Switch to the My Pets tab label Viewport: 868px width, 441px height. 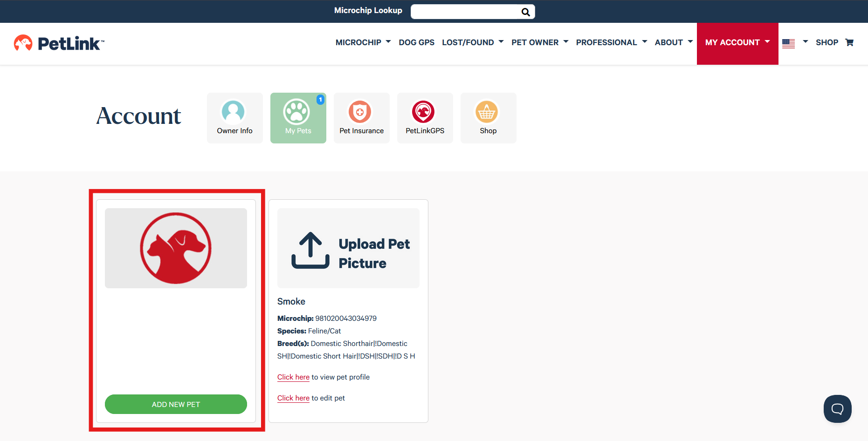298,131
